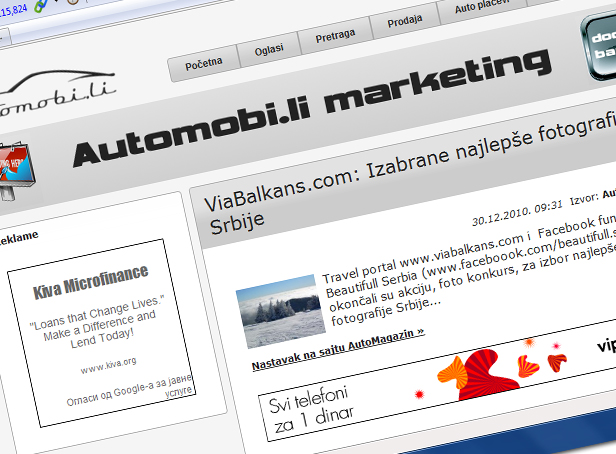
Task: Click the 15,824 counter in the browser bar
Action: (14, 11)
